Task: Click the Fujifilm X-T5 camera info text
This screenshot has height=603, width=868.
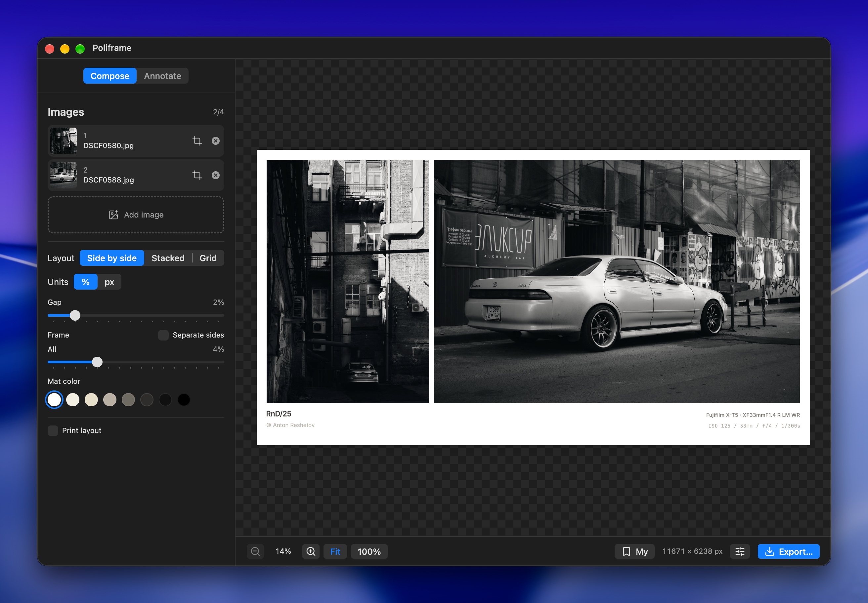Action: point(753,415)
